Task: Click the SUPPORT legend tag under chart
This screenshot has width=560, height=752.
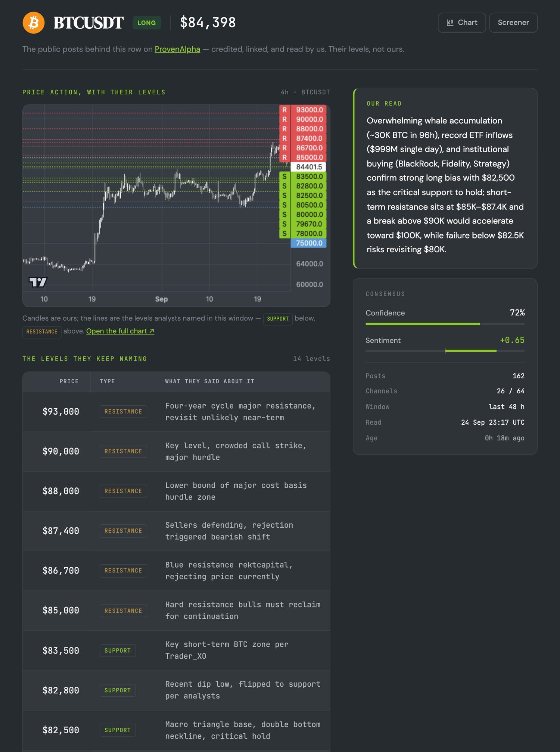Action: (x=278, y=319)
